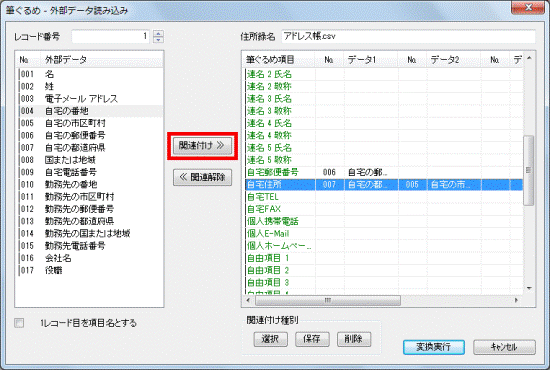
Task: Click the horizontal scrollbar left arrow
Action: 248,300
